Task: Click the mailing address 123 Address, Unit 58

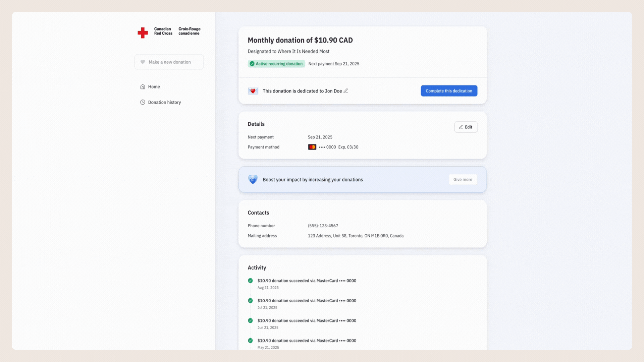Action: (x=356, y=236)
